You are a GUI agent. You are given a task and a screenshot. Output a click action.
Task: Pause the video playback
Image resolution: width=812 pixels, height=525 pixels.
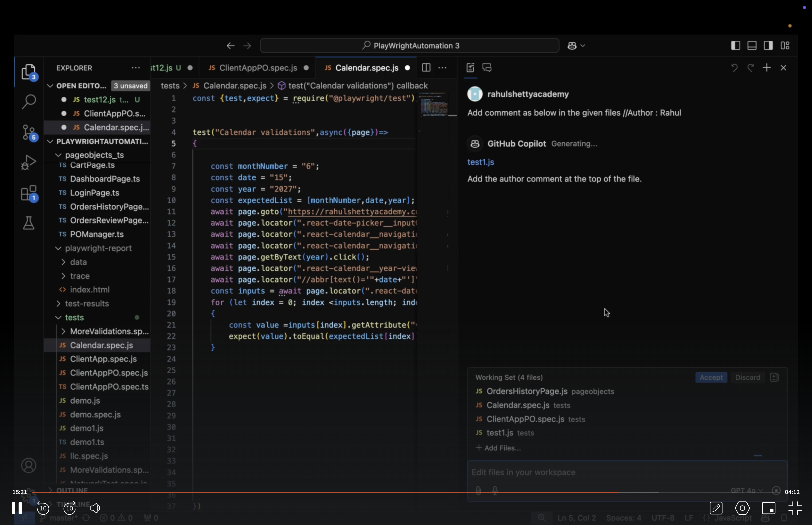click(17, 508)
